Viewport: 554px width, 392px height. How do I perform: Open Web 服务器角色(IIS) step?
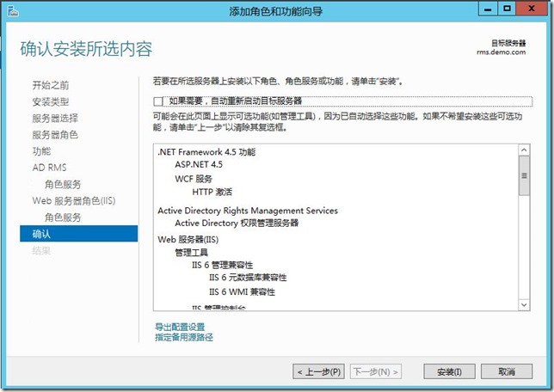(74, 200)
